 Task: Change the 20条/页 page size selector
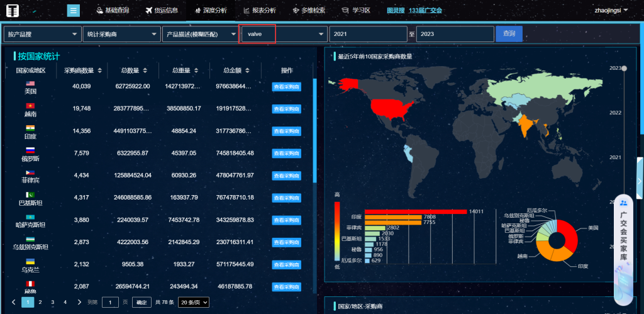point(194,302)
